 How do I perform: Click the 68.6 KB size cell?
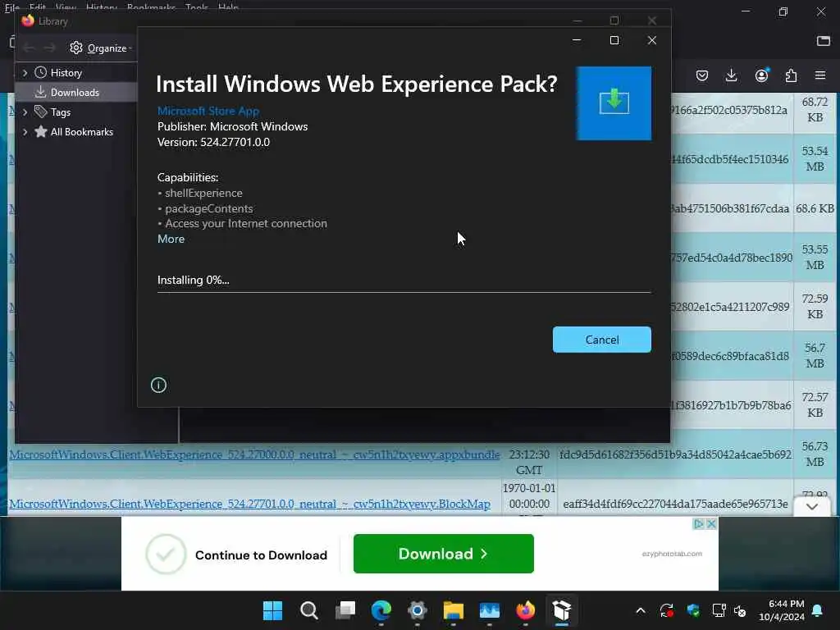(x=815, y=208)
